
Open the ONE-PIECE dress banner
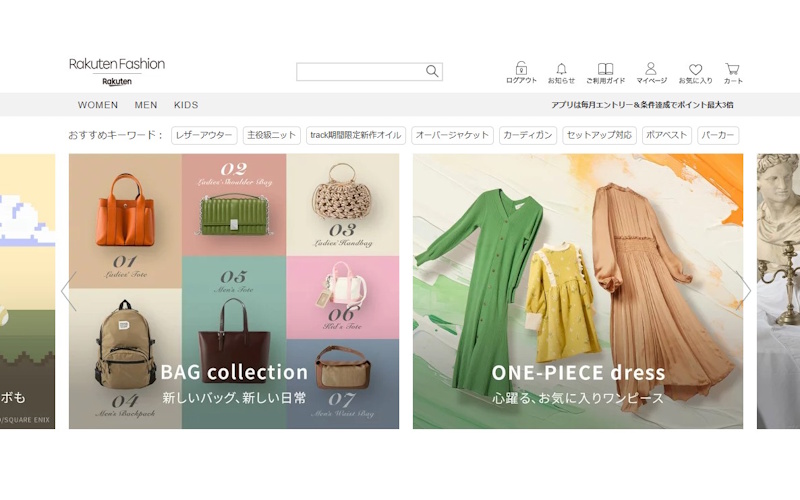578,291
